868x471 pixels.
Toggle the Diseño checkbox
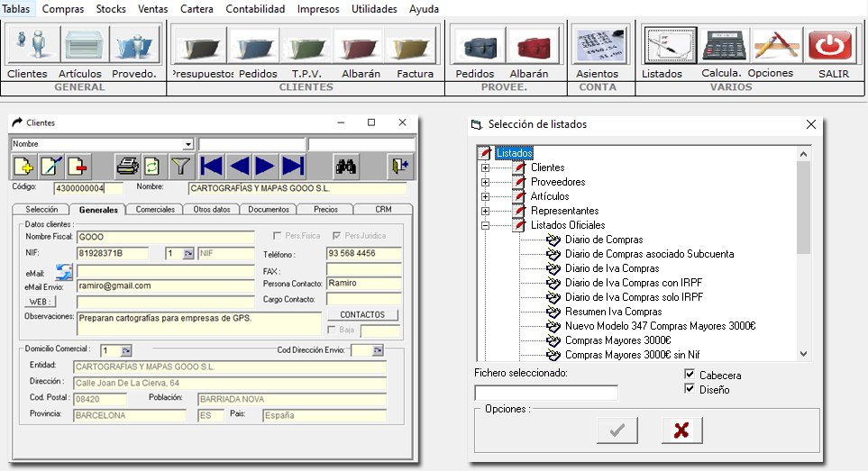click(690, 390)
